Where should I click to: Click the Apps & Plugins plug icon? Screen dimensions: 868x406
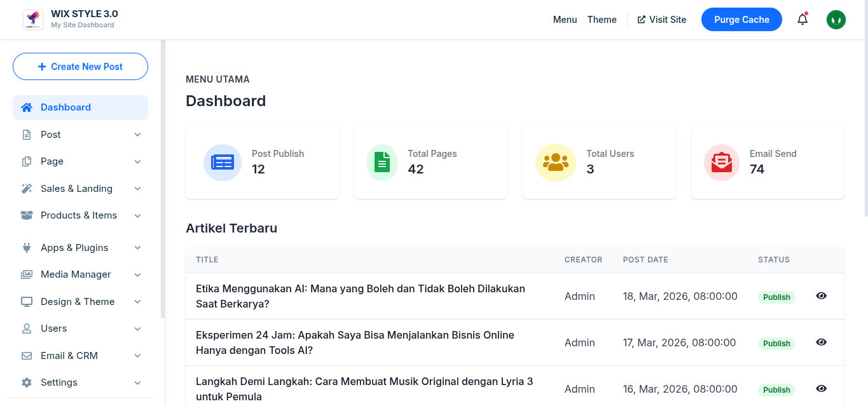click(x=27, y=248)
